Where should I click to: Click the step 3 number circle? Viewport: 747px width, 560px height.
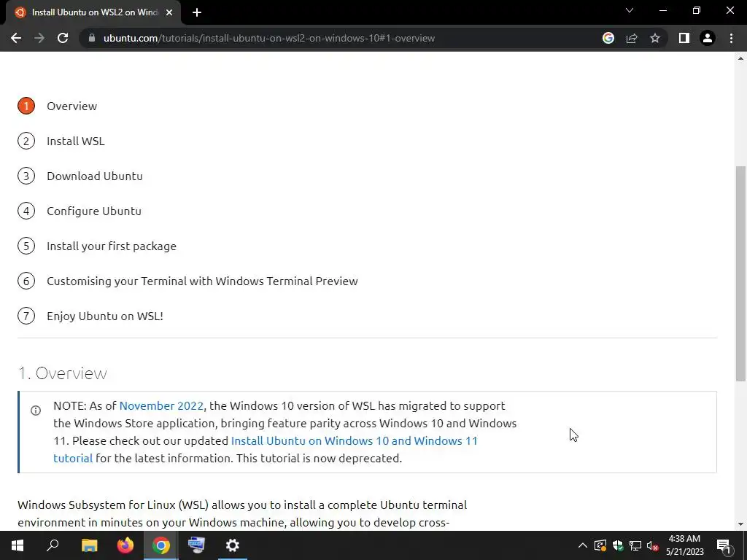(26, 176)
